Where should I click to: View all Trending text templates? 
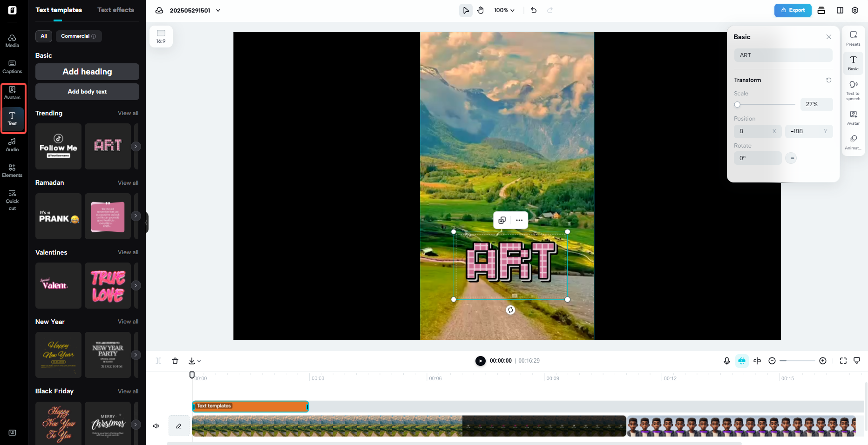coord(128,113)
